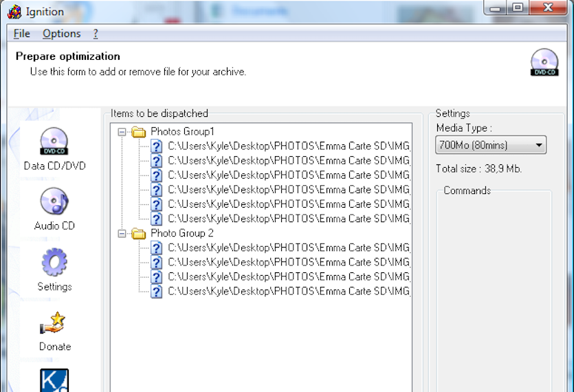Click first file's question mark icon
The width and height of the screenshot is (574, 392).
[x=157, y=146]
